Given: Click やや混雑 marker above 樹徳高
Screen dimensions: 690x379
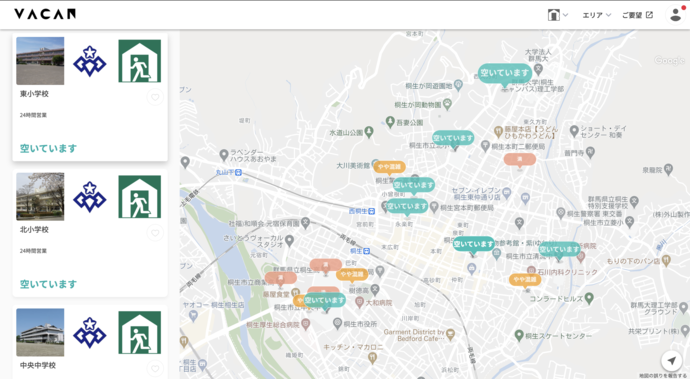Looking at the screenshot, I should coord(352,274).
